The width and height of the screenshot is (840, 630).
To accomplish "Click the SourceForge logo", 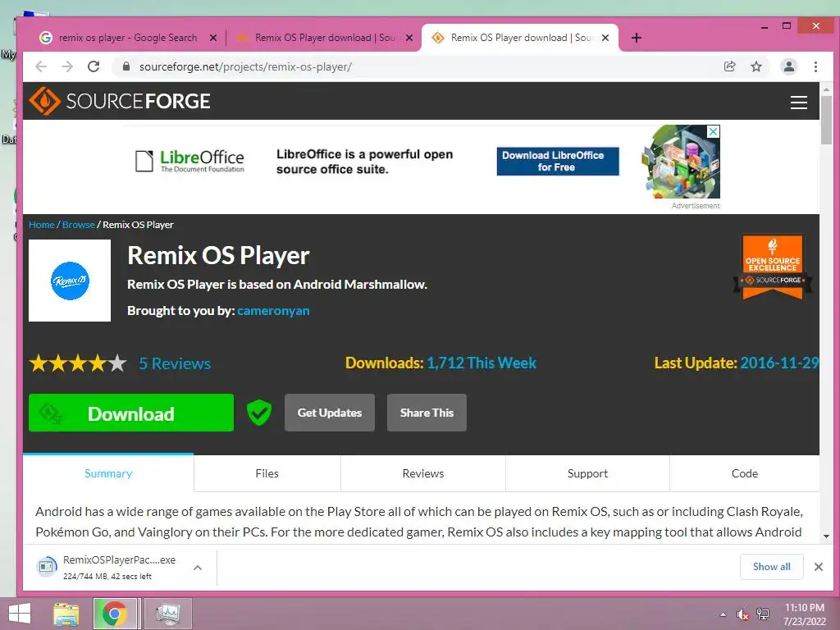I will (x=120, y=101).
